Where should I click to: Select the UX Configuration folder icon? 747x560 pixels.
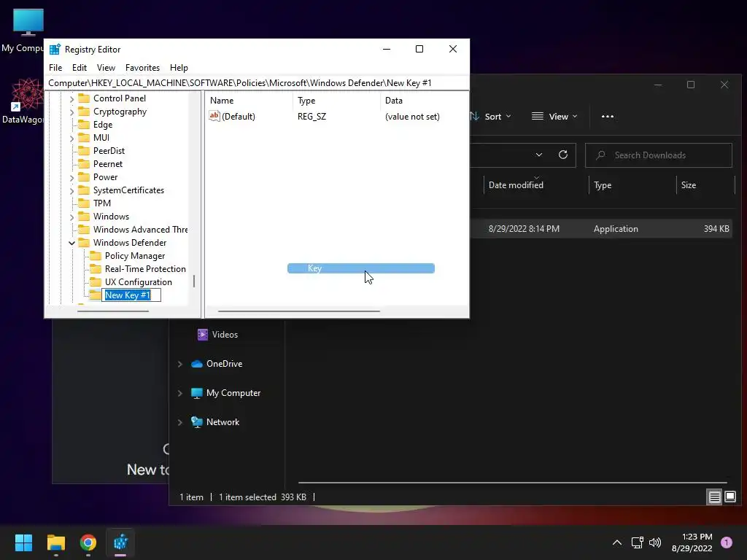point(96,282)
